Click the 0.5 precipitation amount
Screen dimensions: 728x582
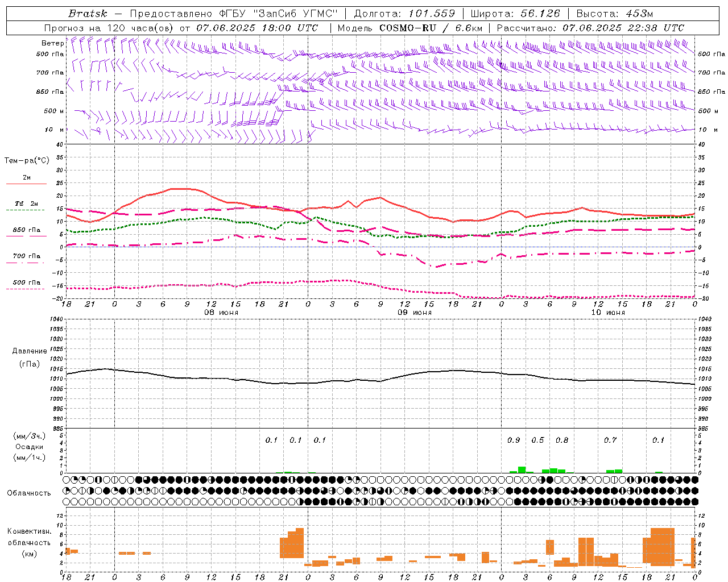(537, 440)
